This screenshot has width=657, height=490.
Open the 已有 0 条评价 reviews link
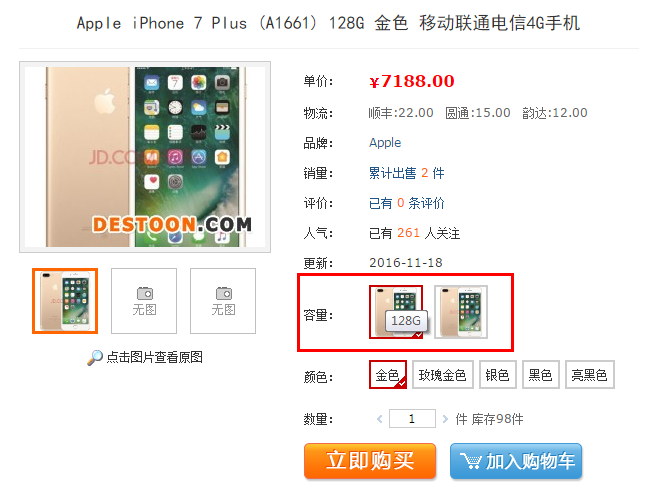point(406,203)
